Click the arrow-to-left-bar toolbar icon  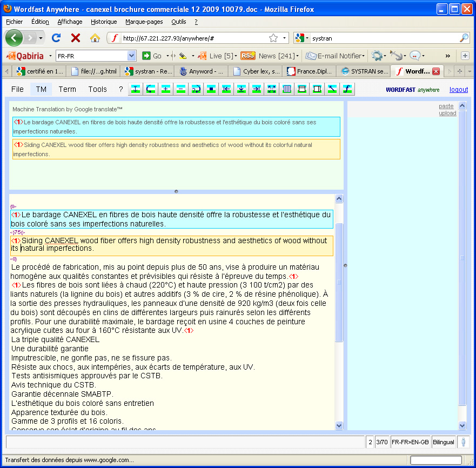pyautogui.click(x=226, y=89)
